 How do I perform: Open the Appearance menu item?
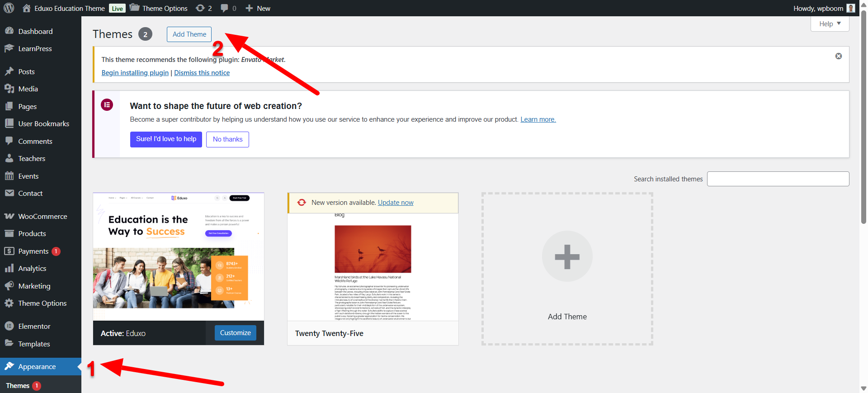tap(41, 366)
